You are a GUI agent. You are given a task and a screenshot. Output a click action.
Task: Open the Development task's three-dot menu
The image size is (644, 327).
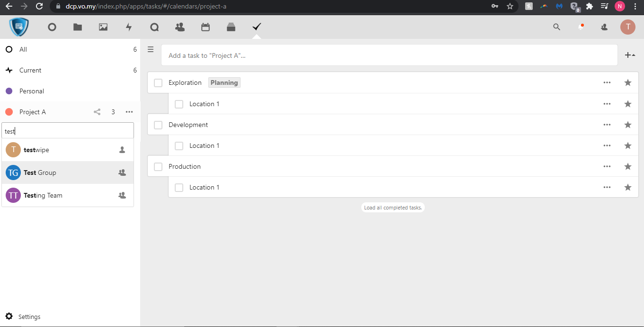pos(607,125)
